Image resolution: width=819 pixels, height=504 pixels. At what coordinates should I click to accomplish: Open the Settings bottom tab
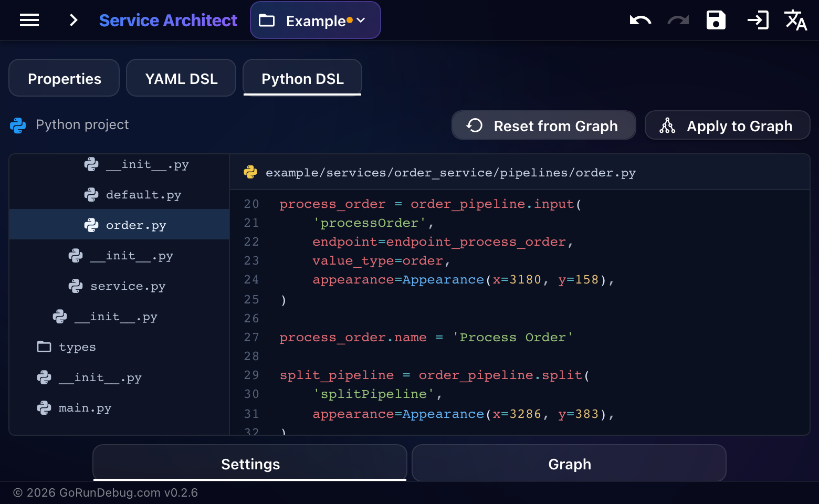coord(250,464)
